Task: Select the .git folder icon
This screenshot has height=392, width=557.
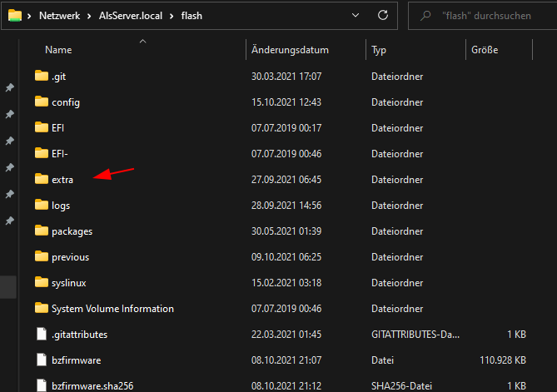Action: click(42, 76)
